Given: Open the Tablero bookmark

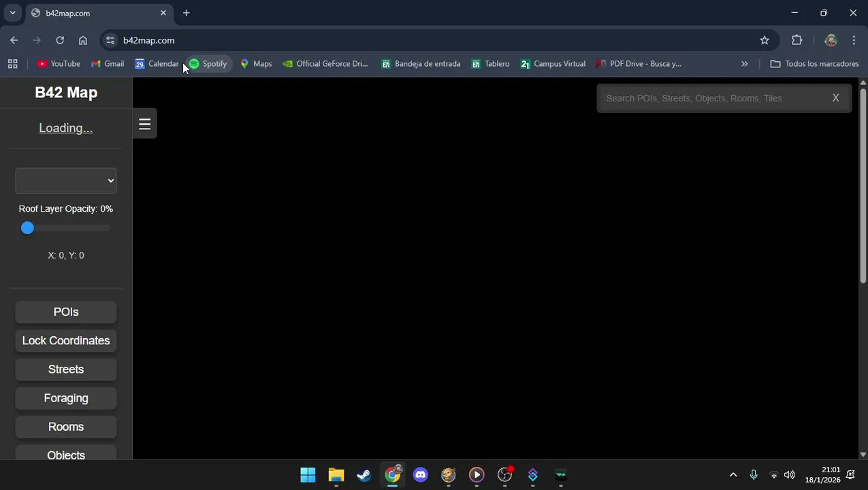Looking at the screenshot, I should tap(490, 63).
